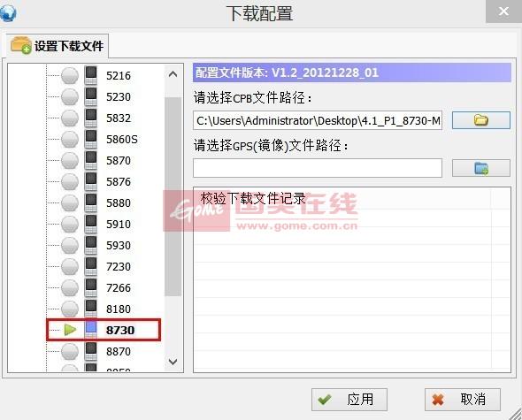
Task: Click the phone icon beside 5860S
Action: [x=90, y=139]
